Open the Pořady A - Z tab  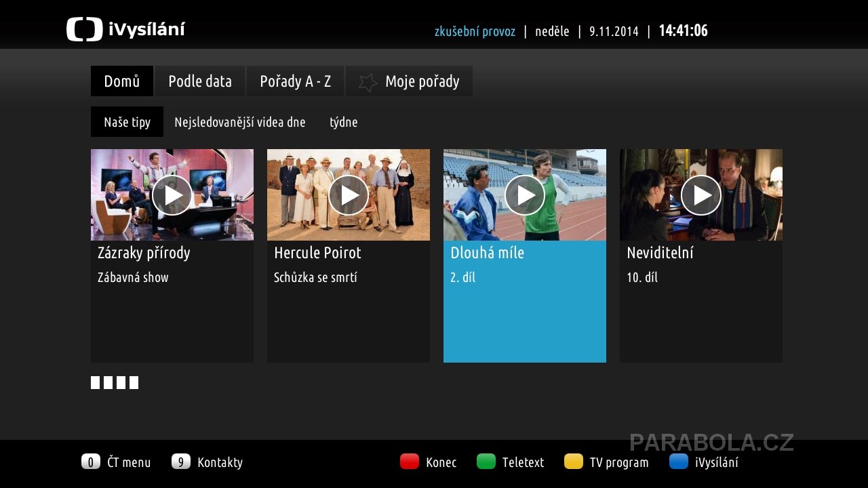296,81
